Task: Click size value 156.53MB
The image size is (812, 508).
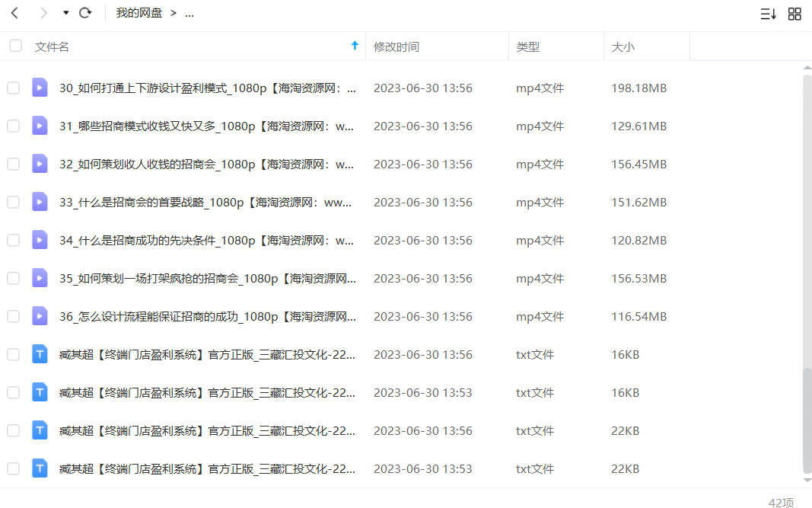Action: pos(638,279)
